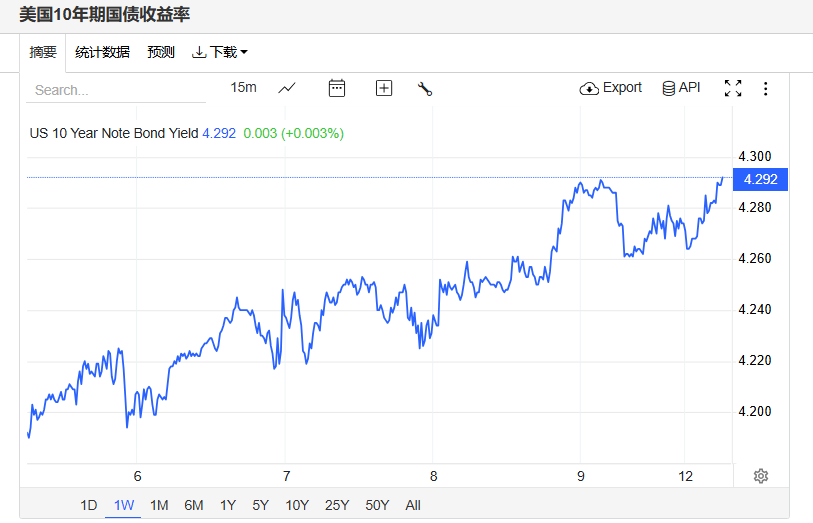Image resolution: width=813 pixels, height=523 pixels.
Task: Switch to the 预测 tab
Action: coord(161,52)
